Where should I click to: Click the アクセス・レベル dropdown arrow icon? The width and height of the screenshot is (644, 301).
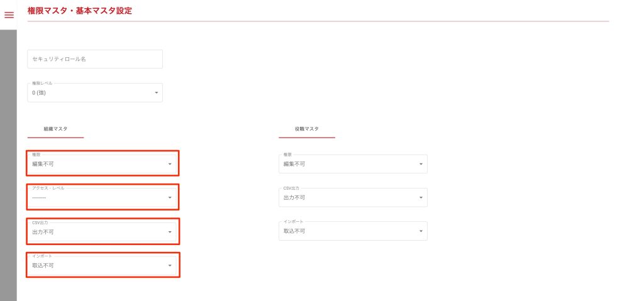coord(170,198)
